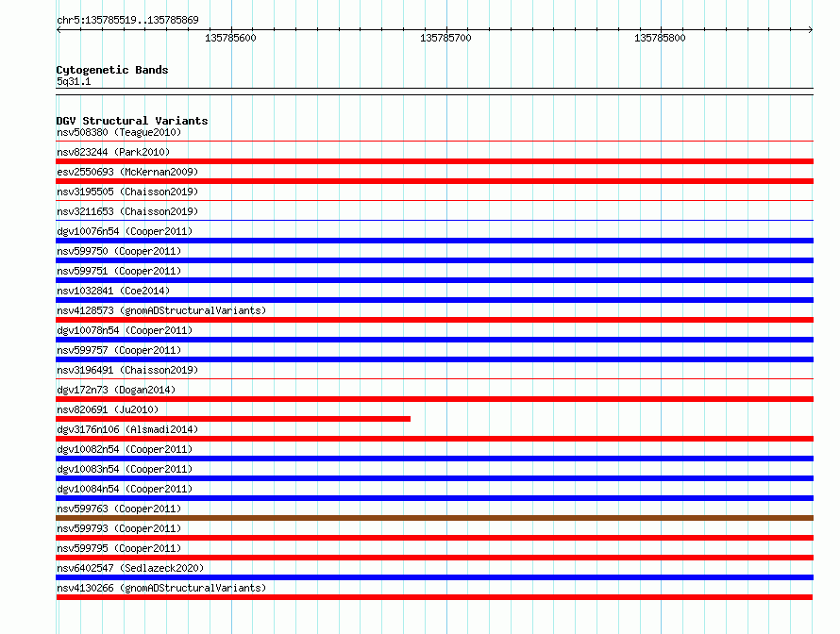Select dgv172n73 (Dogan2014) red bar
840x634 pixels.
click(434, 399)
